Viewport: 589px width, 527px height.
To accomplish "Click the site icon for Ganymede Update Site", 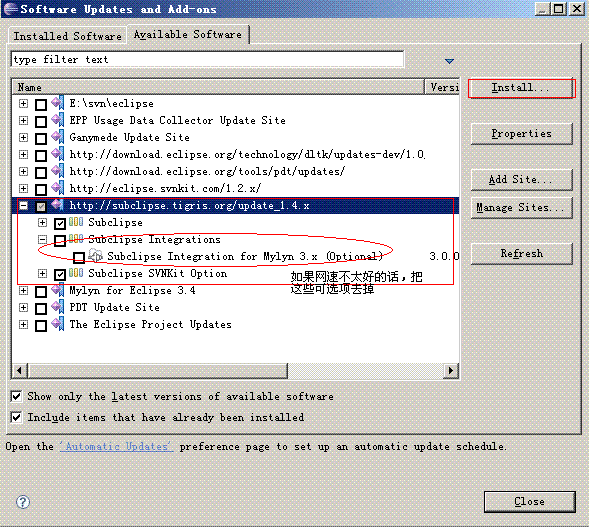I will (x=57, y=137).
